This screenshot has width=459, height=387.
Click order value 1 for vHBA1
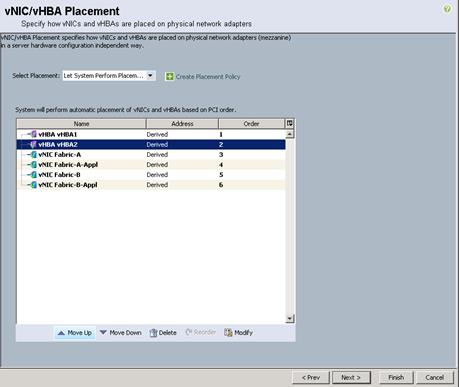221,134
